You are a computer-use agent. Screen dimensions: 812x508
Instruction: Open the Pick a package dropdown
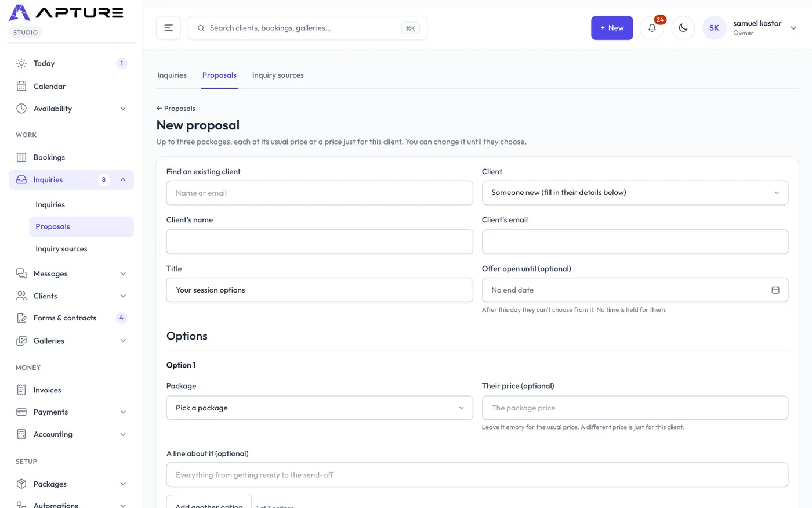320,408
